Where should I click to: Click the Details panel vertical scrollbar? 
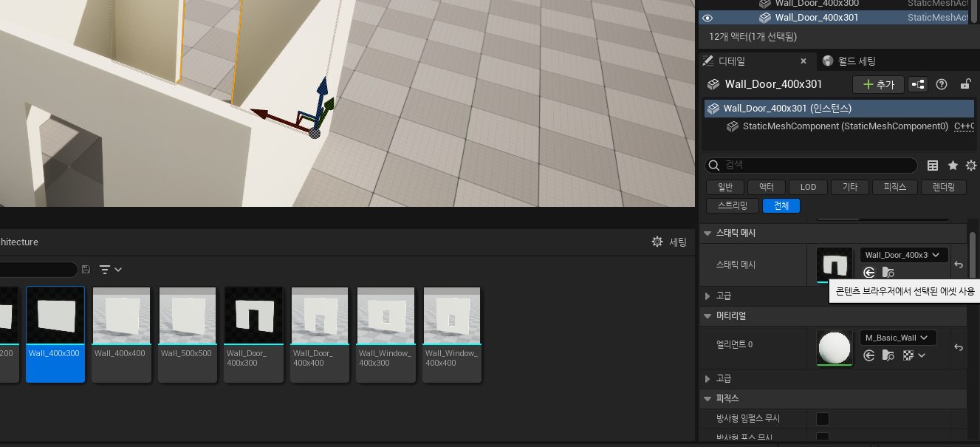[973, 255]
